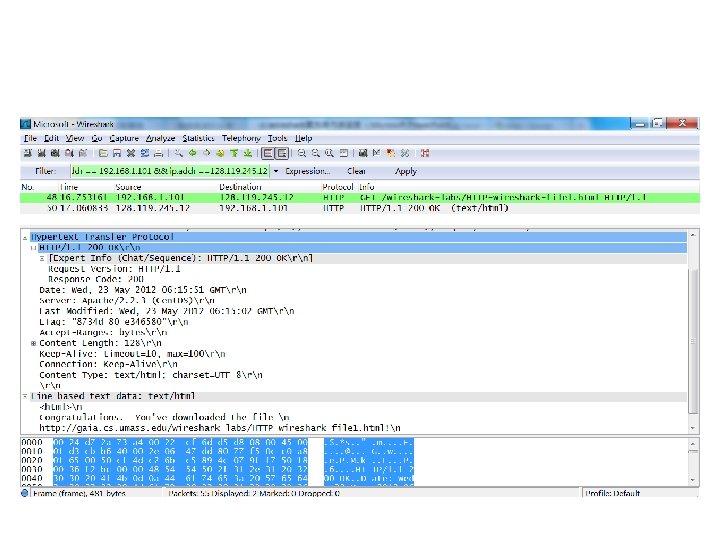Click the Filter: label button
The height and width of the screenshot is (540, 720).
(45, 171)
